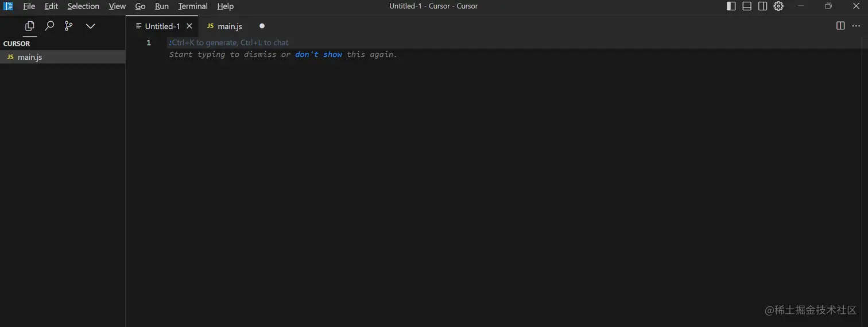
Task: Click the Cursor app logo icon
Action: [8, 6]
